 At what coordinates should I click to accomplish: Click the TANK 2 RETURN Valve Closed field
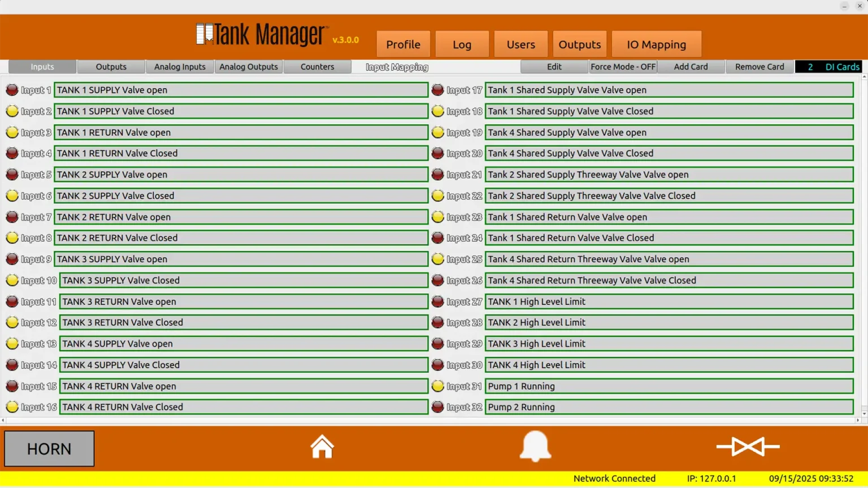tap(241, 238)
